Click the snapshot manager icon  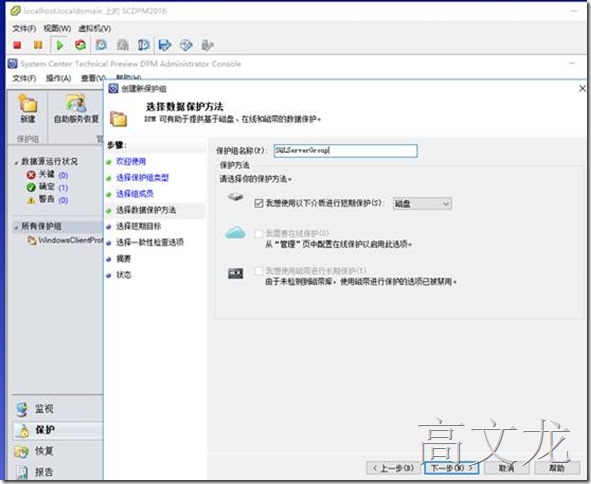tap(144, 45)
